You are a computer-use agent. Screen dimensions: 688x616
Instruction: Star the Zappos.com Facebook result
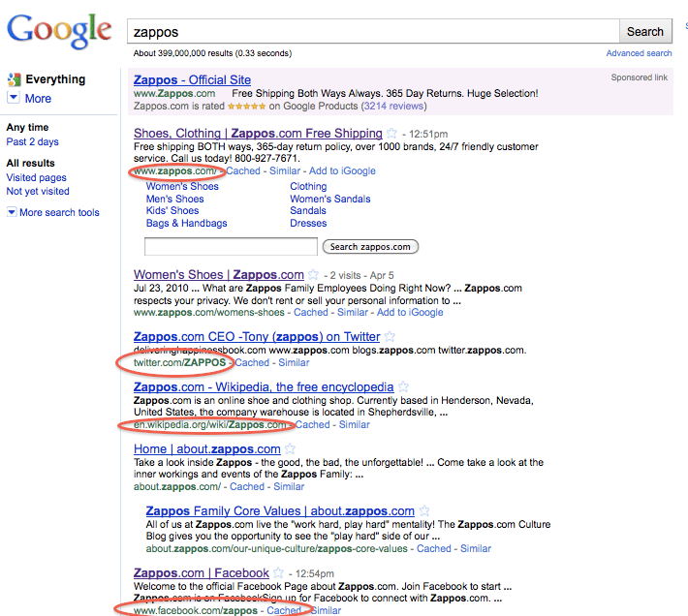pyautogui.click(x=278, y=573)
